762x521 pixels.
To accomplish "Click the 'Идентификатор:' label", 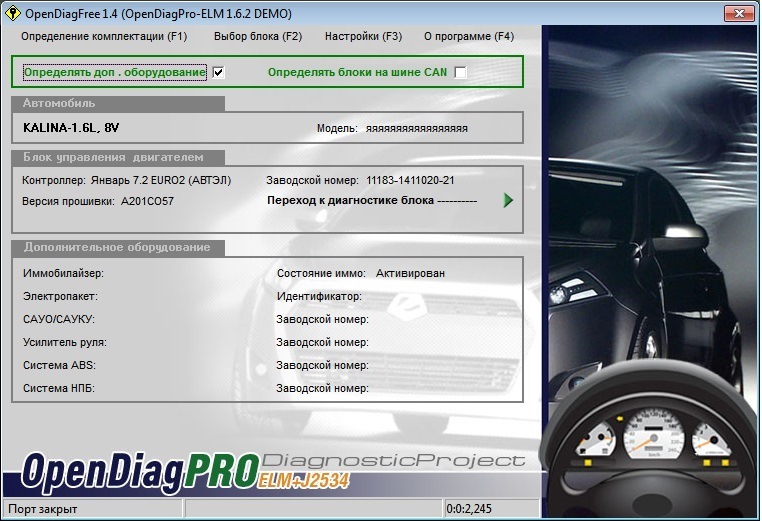I will click(319, 296).
